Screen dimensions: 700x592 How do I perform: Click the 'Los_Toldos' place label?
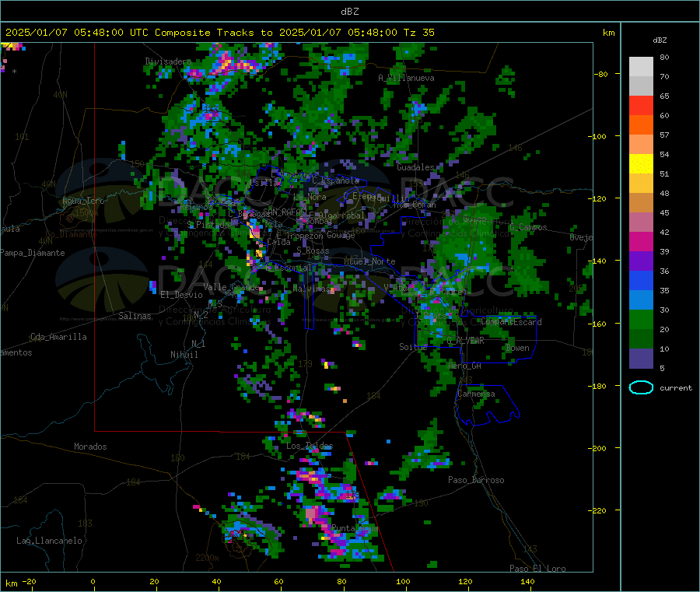[x=310, y=446]
